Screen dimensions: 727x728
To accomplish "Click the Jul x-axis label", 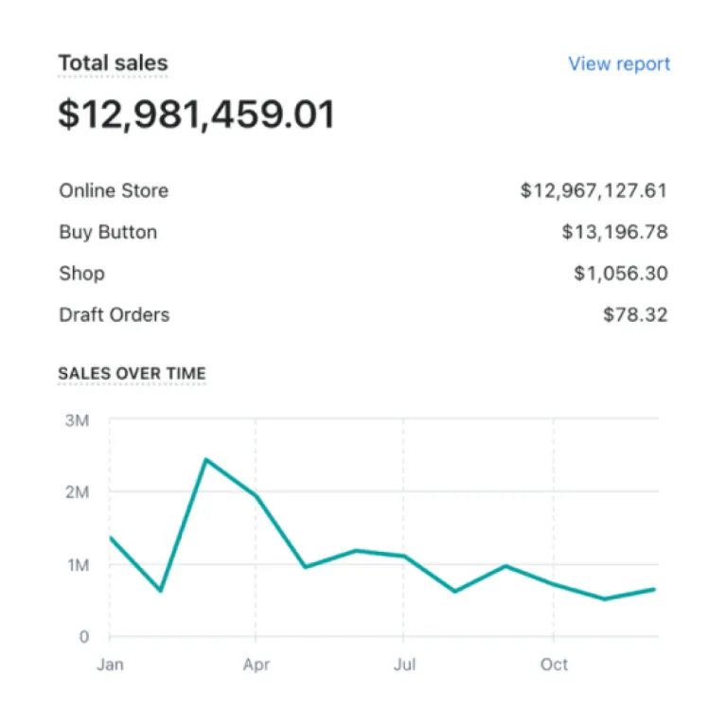I will pyautogui.click(x=404, y=665).
